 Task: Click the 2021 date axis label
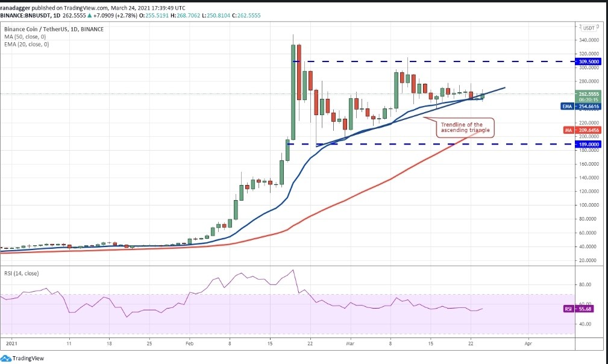[x=11, y=344]
